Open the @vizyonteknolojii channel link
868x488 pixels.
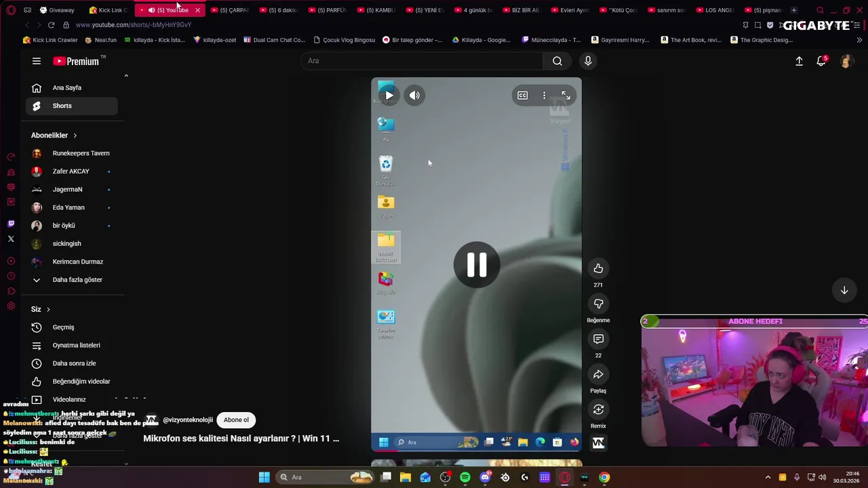(x=188, y=420)
